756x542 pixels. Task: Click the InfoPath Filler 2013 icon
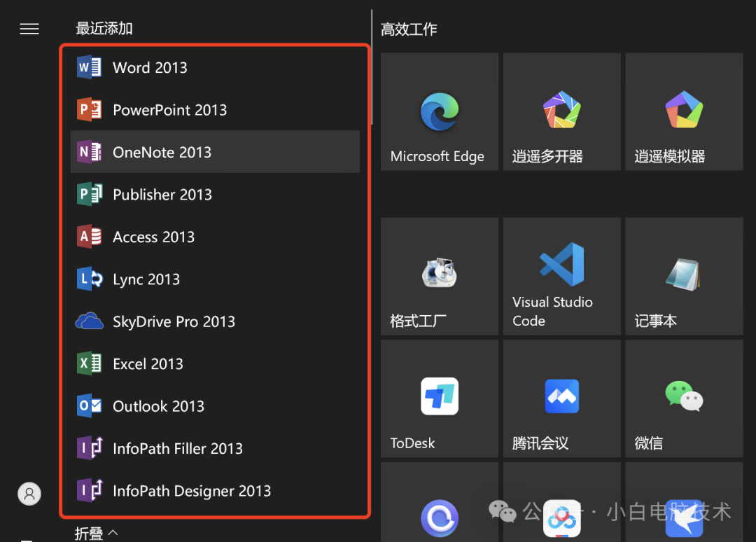pos(90,448)
